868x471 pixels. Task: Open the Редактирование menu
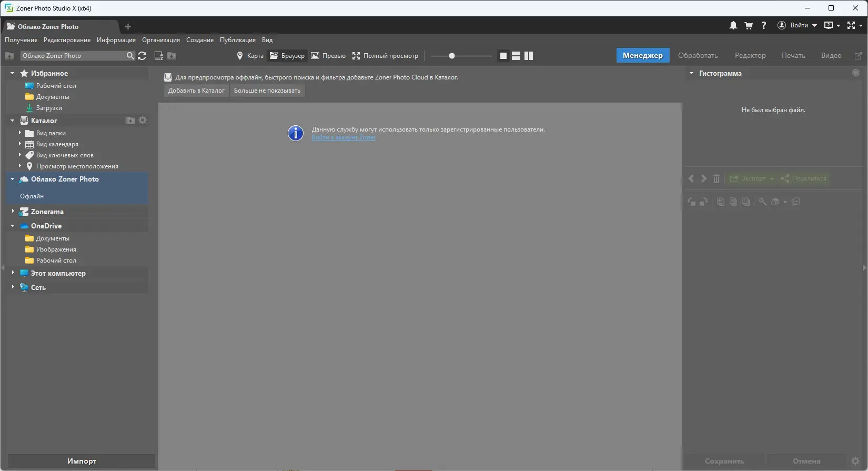(x=67, y=40)
